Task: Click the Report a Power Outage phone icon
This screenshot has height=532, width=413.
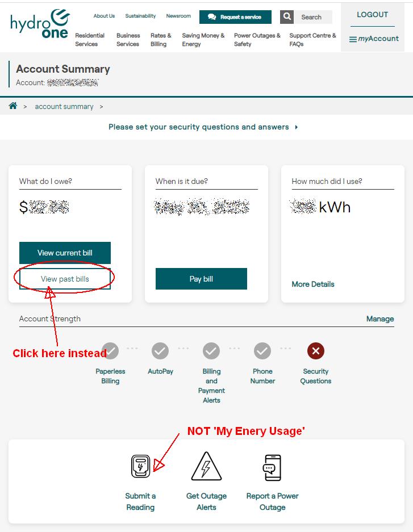Action: pyautogui.click(x=272, y=467)
